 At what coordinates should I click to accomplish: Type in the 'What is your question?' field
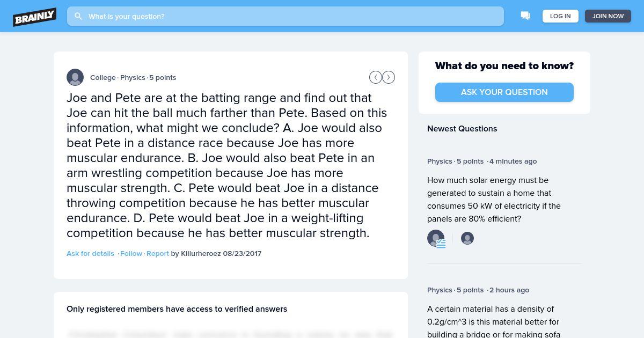pos(290,16)
